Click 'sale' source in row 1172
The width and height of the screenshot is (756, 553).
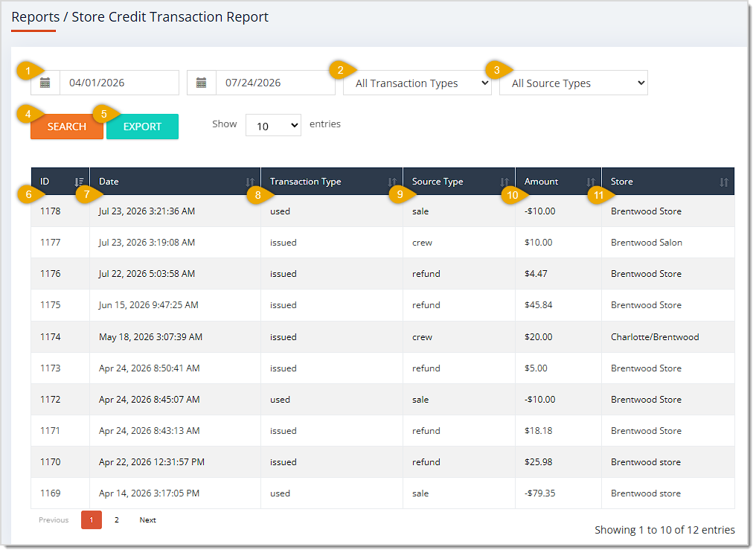420,400
